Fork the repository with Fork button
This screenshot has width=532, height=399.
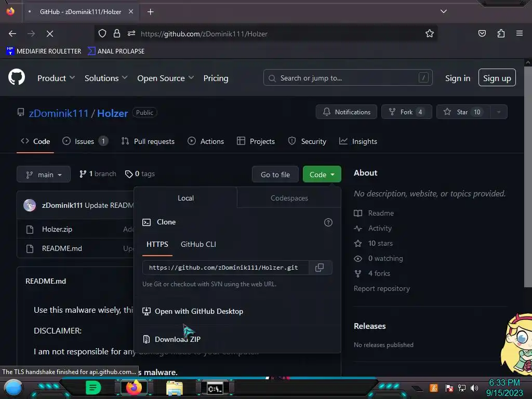pos(406,112)
